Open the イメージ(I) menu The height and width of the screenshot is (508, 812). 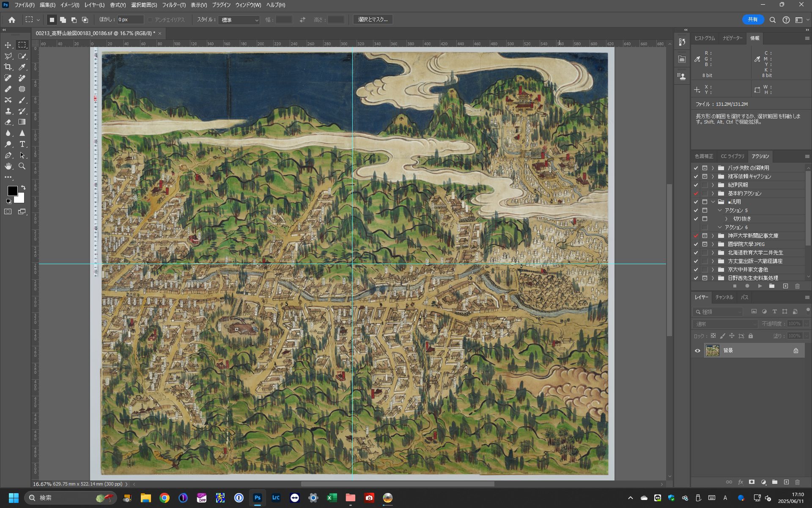tap(70, 5)
